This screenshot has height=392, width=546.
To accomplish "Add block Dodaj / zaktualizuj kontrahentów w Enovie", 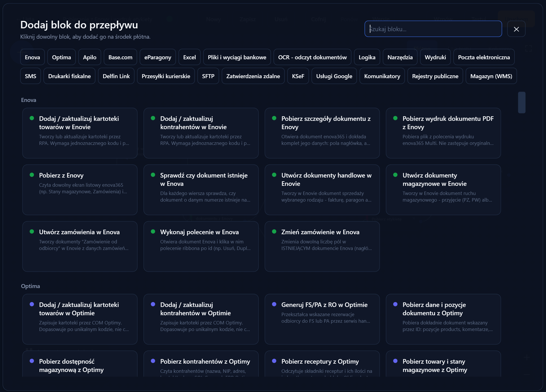I will tap(201, 133).
